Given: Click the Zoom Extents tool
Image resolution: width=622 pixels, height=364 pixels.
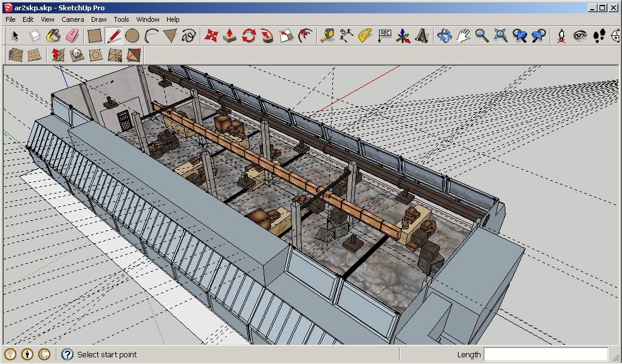Looking at the screenshot, I should (x=501, y=36).
